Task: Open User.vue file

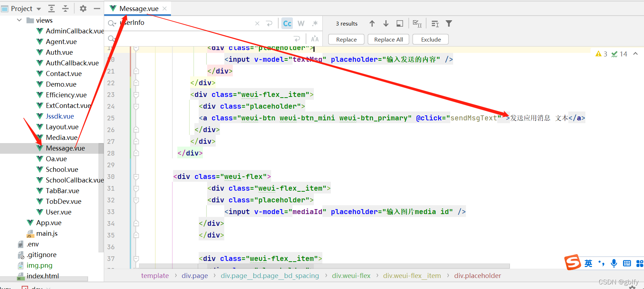Action: pyautogui.click(x=58, y=212)
